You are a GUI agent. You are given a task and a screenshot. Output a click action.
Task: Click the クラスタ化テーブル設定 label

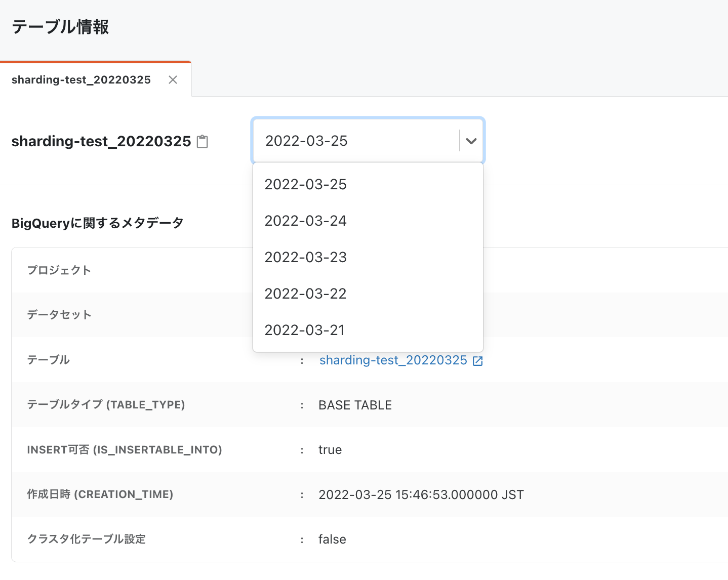point(87,539)
